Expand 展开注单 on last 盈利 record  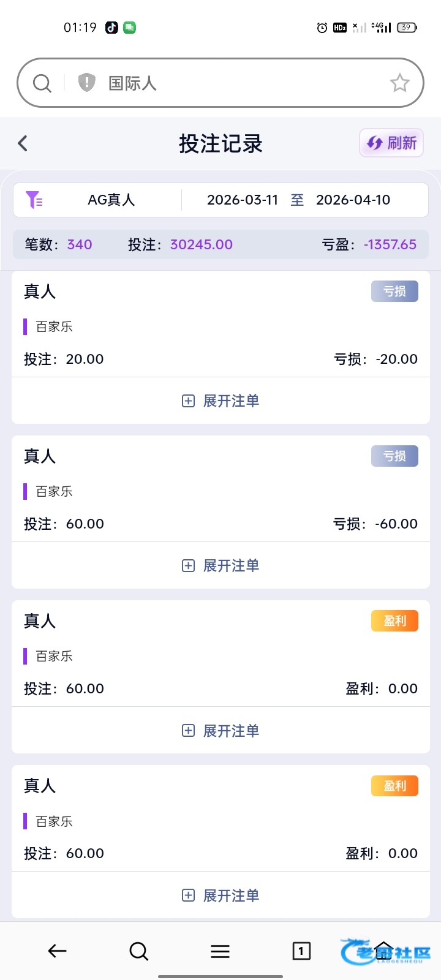tap(221, 895)
